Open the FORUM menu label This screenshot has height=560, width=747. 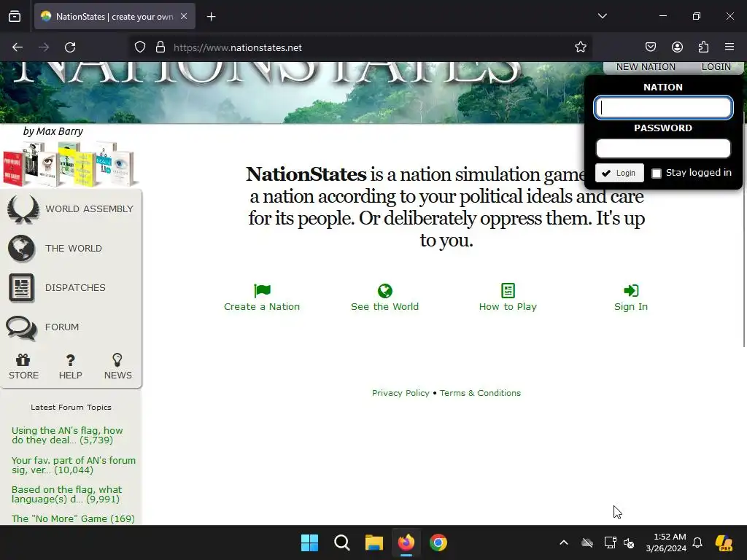[x=62, y=327]
